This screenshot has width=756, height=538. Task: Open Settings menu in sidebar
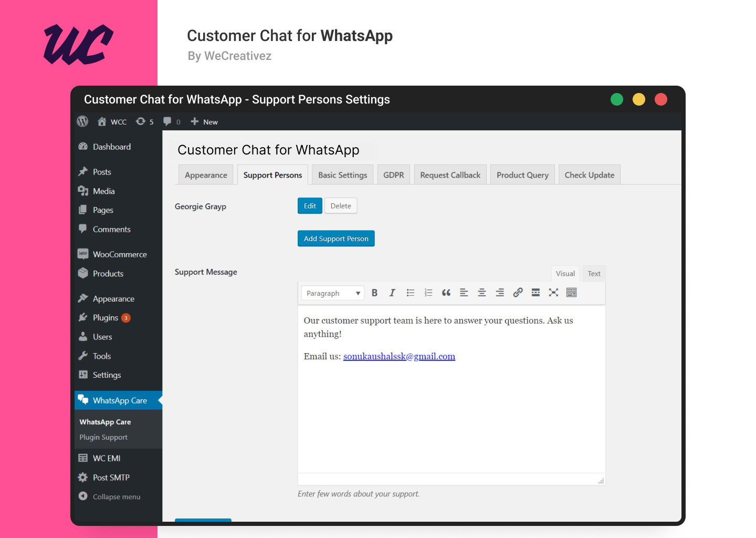point(118,375)
